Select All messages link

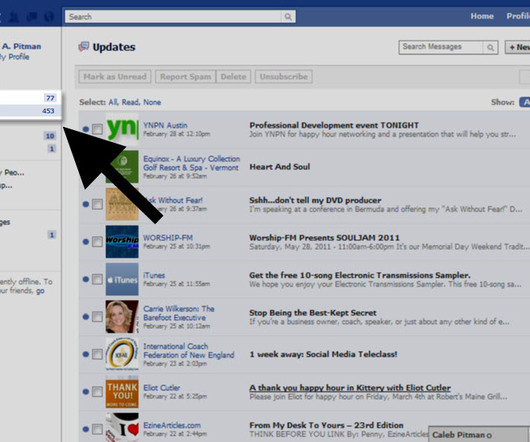point(113,102)
